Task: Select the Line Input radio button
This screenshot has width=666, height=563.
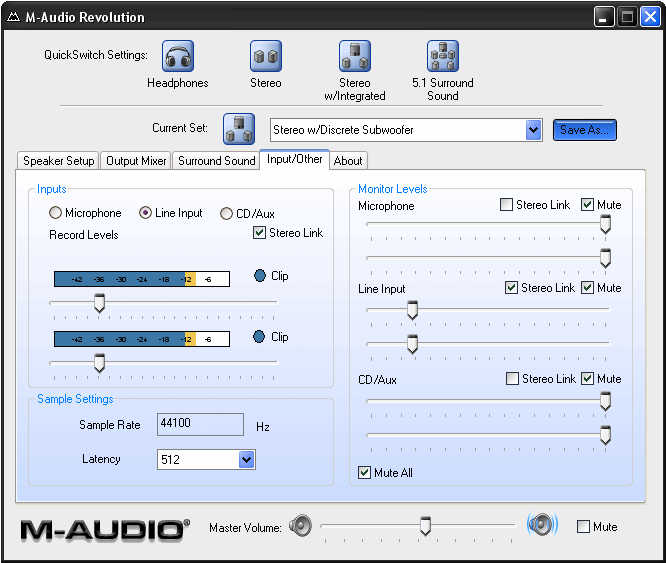Action: coord(145,213)
